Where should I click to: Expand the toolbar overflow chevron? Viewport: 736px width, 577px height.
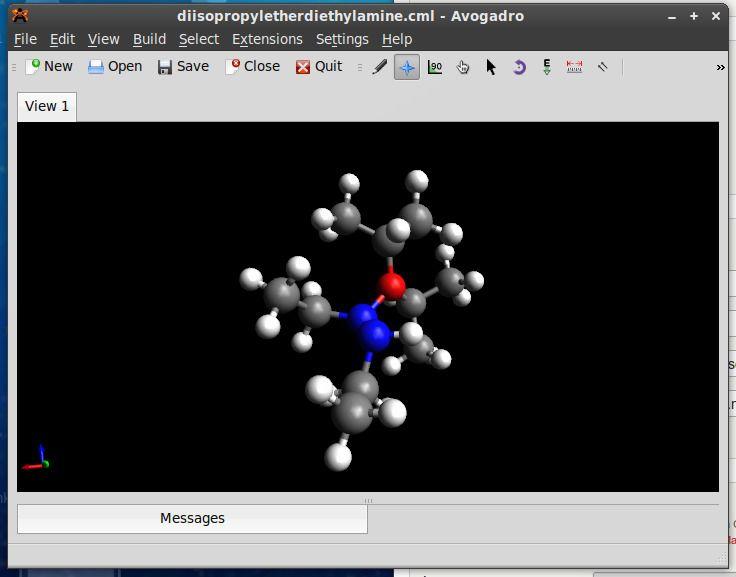click(720, 67)
